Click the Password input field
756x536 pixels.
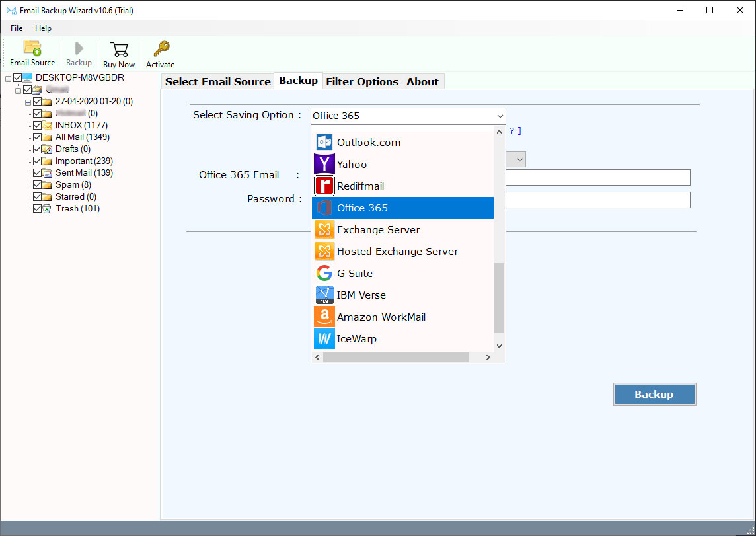tap(598, 200)
